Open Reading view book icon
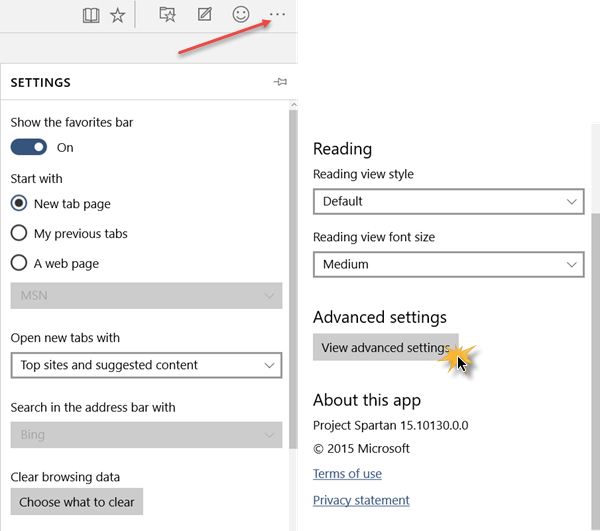 coord(91,16)
